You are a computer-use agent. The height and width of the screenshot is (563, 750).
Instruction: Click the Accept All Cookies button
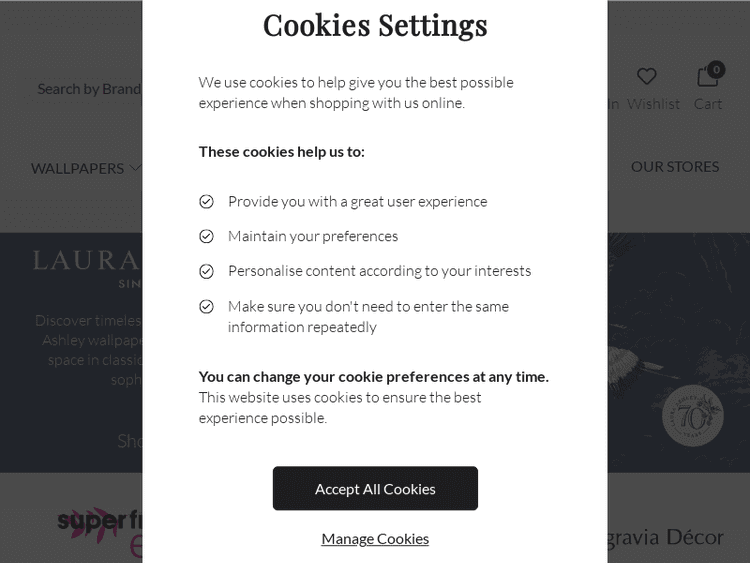375,488
